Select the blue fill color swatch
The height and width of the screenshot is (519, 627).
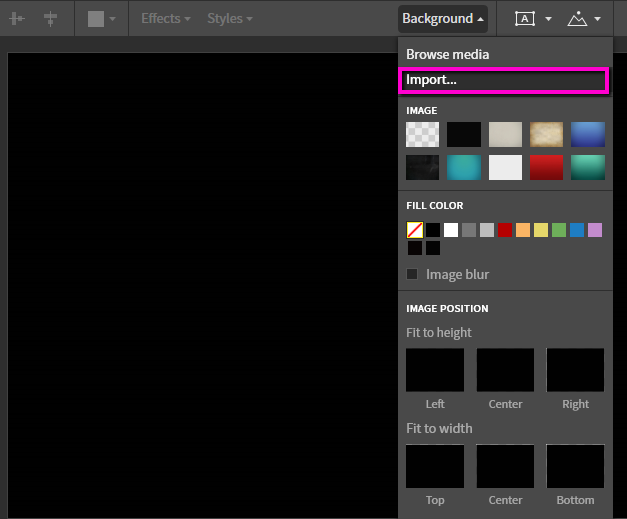coord(577,230)
